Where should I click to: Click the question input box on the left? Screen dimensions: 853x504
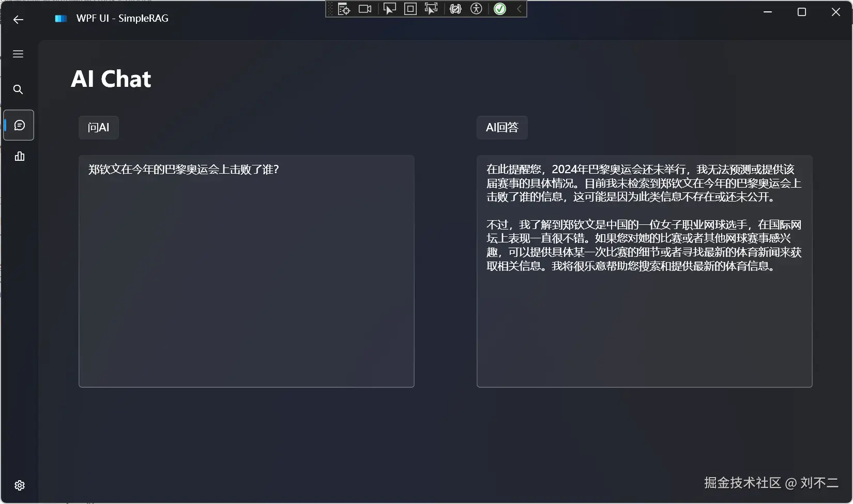(246, 271)
